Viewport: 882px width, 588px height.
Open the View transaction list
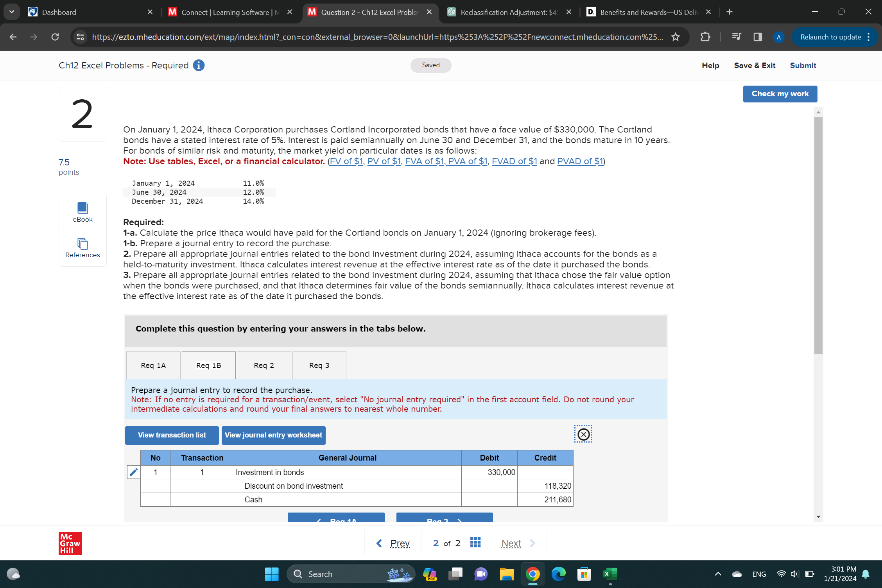tap(171, 435)
